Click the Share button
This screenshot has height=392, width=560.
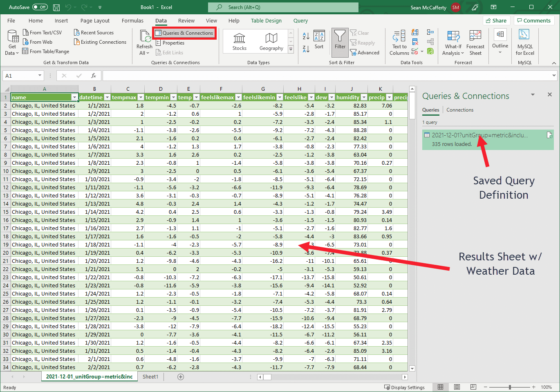tap(496, 20)
